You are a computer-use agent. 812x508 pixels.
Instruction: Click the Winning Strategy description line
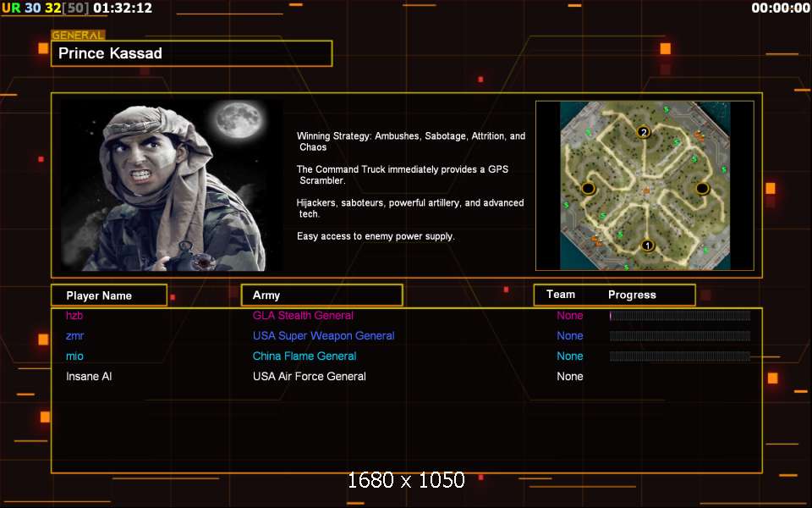pyautogui.click(x=411, y=141)
